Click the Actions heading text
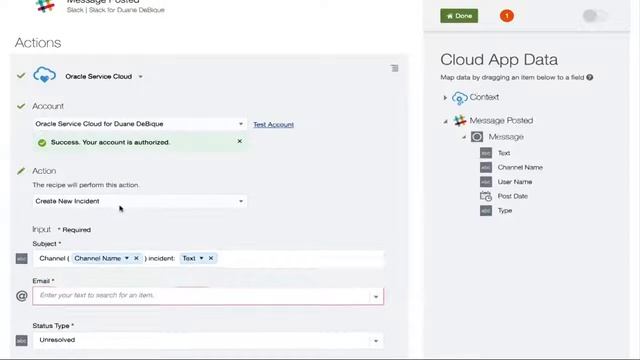 [x=38, y=42]
